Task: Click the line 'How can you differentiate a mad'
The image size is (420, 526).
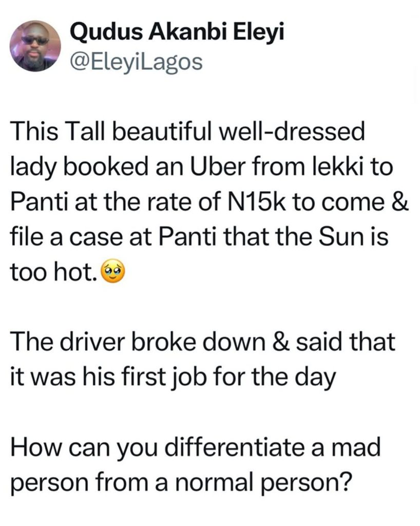Action: pos(196,447)
